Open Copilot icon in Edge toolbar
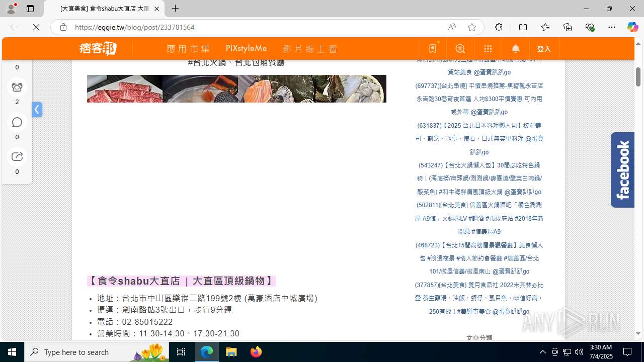This screenshot has height=362, width=644. click(632, 27)
